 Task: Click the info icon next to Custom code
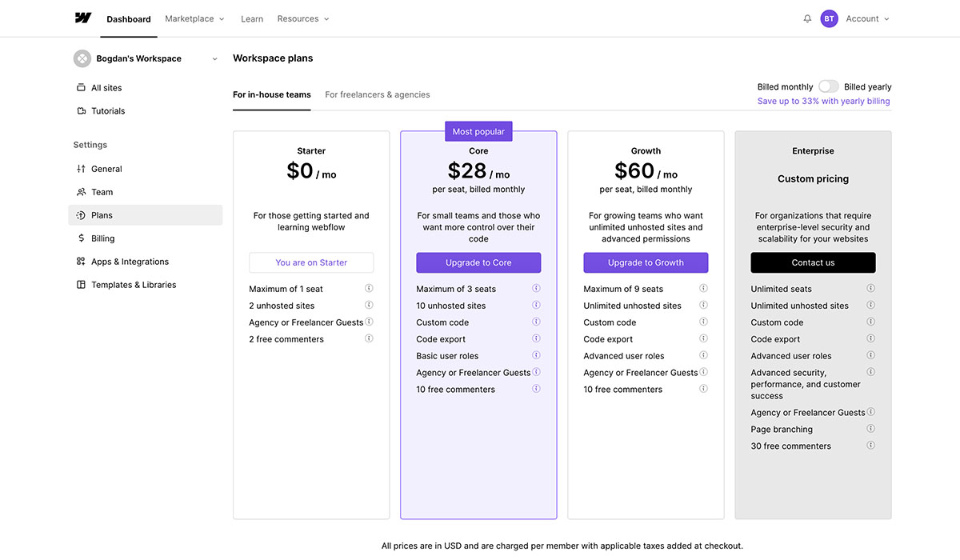click(536, 322)
